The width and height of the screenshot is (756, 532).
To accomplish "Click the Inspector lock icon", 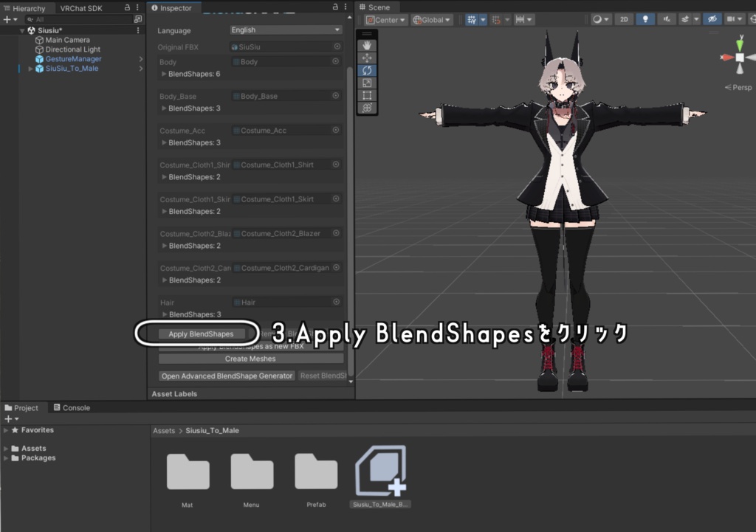I will 335,7.
